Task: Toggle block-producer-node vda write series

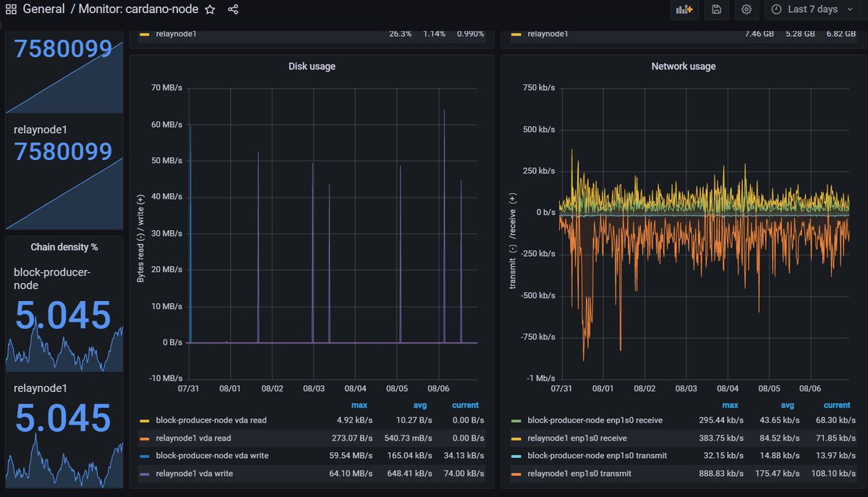Action: pyautogui.click(x=212, y=456)
